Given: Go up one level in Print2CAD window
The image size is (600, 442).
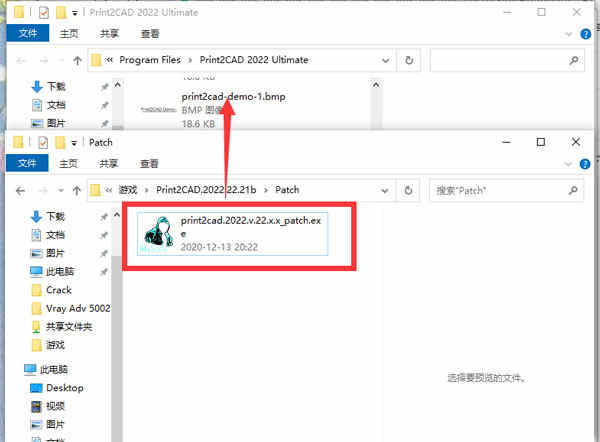Looking at the screenshot, I should (x=78, y=60).
